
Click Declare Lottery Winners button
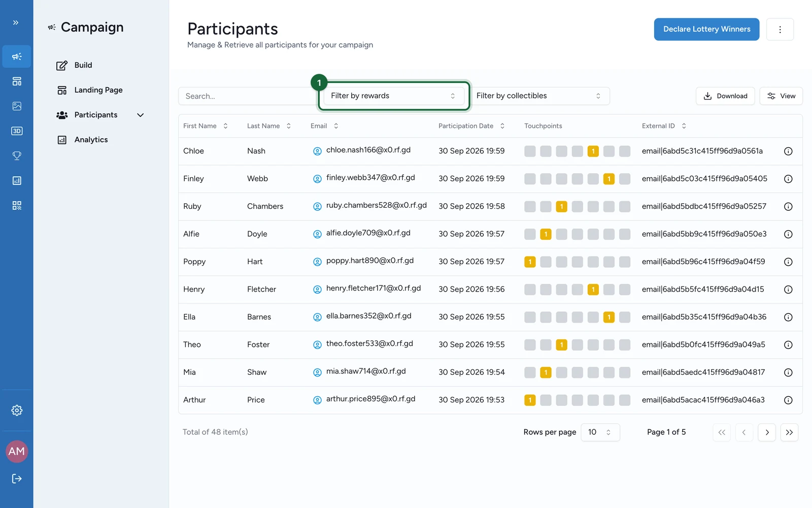[706, 29]
